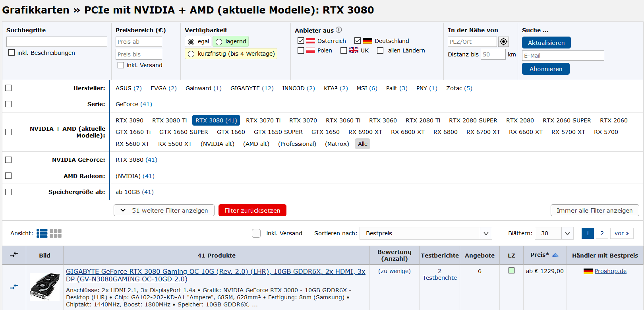Click the PLZ/Ort input field
The image size is (644, 310).
(472, 42)
